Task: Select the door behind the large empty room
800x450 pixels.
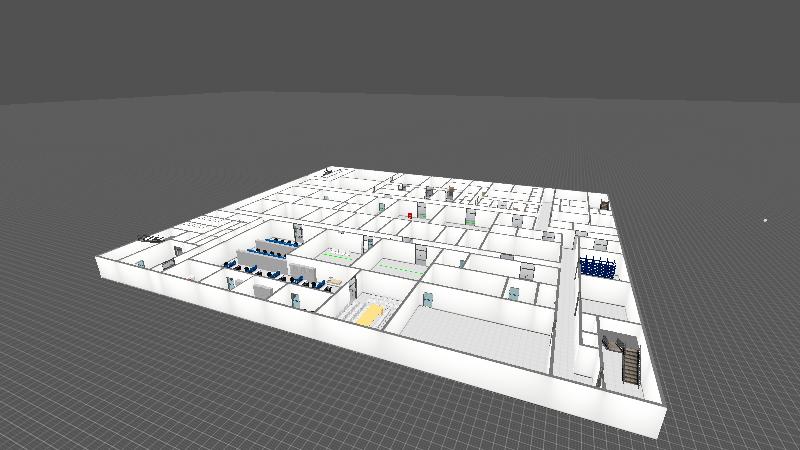Action: [514, 293]
